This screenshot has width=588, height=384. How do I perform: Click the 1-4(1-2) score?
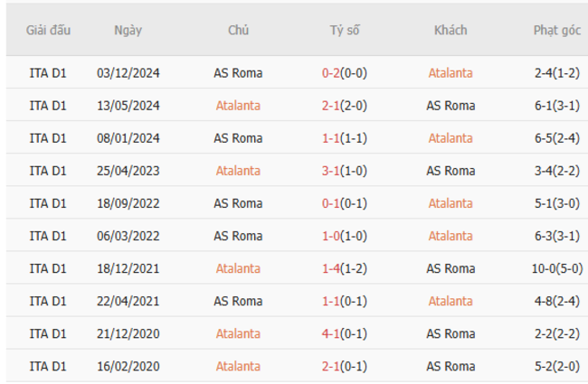(x=344, y=268)
